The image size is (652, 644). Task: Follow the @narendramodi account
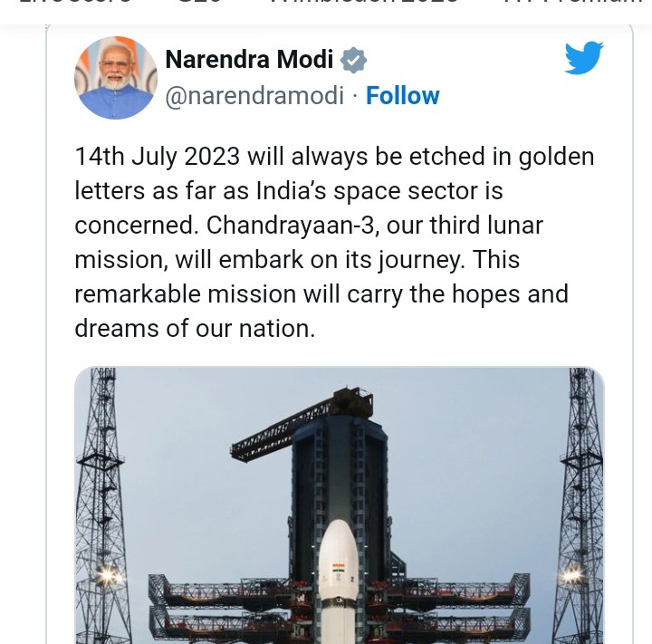(x=402, y=96)
